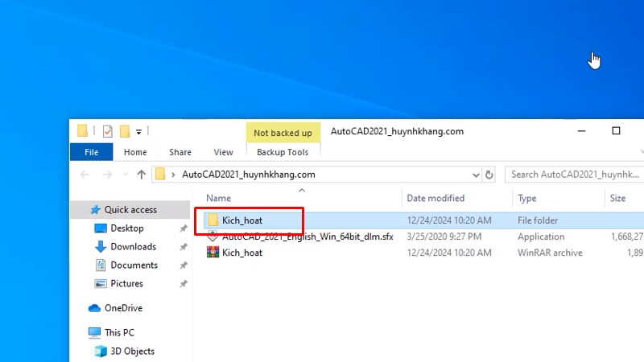
Task: Refresh the current folder view
Action: tap(489, 174)
